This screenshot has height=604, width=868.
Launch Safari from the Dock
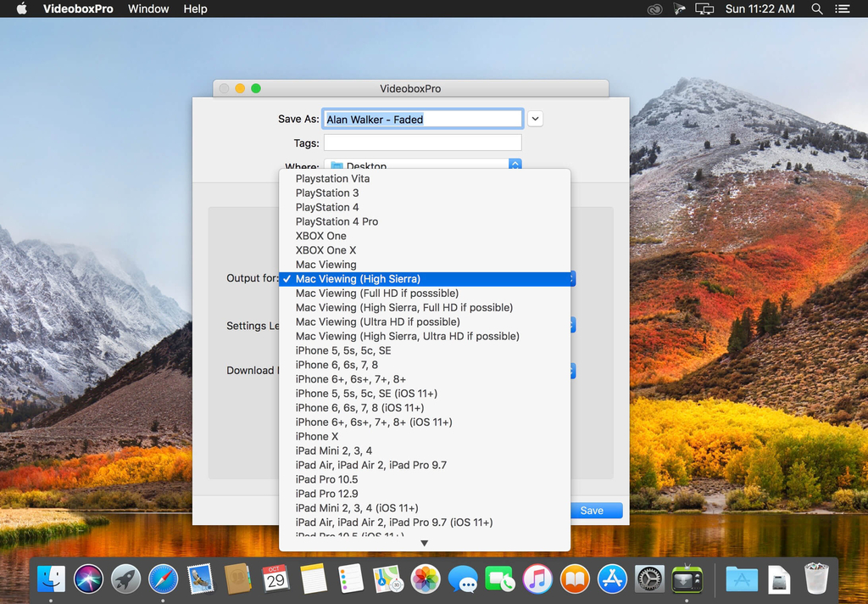(x=163, y=579)
